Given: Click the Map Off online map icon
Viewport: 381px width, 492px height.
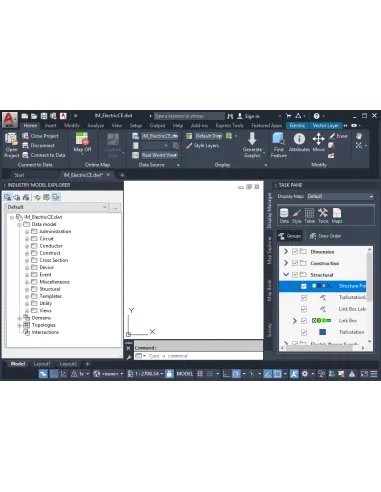Looking at the screenshot, I should point(82,139).
